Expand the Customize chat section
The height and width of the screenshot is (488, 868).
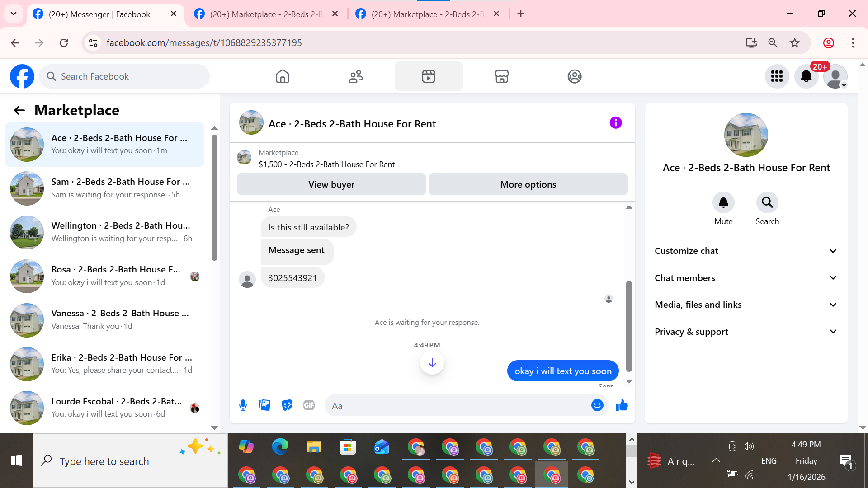(746, 251)
